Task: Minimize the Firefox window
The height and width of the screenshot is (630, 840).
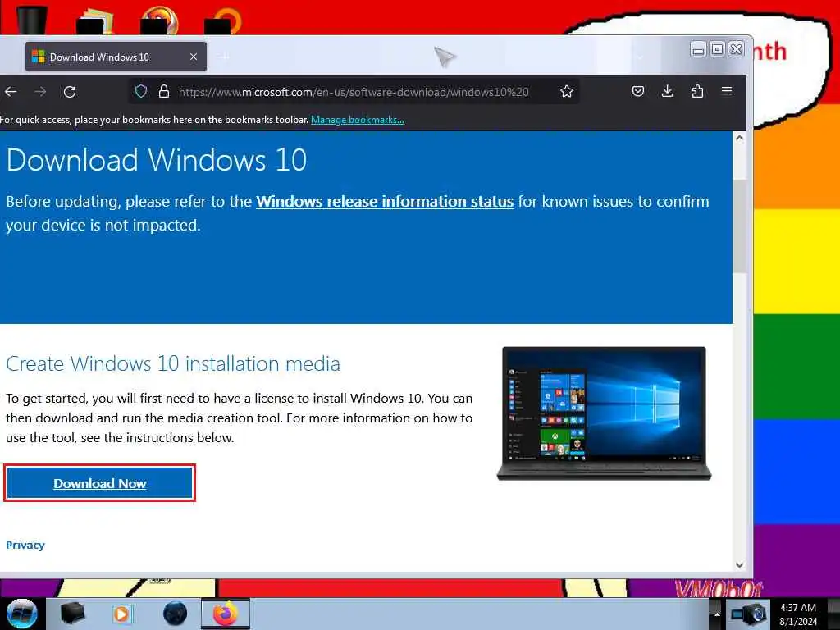Action: (697, 50)
